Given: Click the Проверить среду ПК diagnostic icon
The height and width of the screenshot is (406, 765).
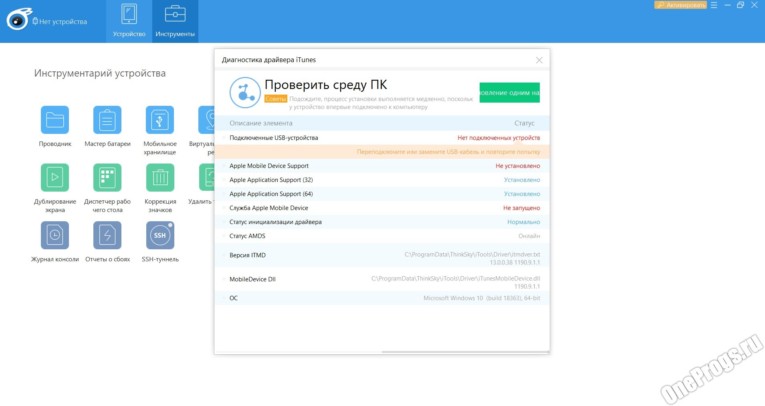Looking at the screenshot, I should 245,92.
